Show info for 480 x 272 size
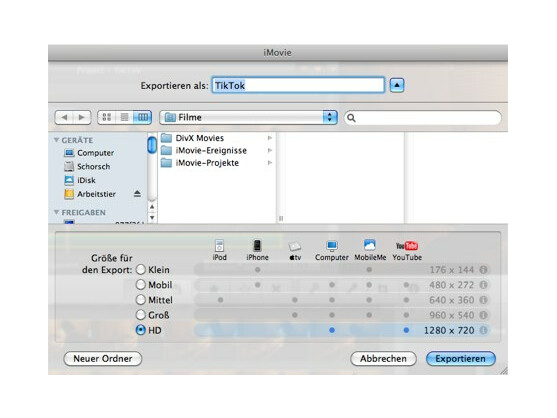The image size is (557, 418). (x=483, y=285)
